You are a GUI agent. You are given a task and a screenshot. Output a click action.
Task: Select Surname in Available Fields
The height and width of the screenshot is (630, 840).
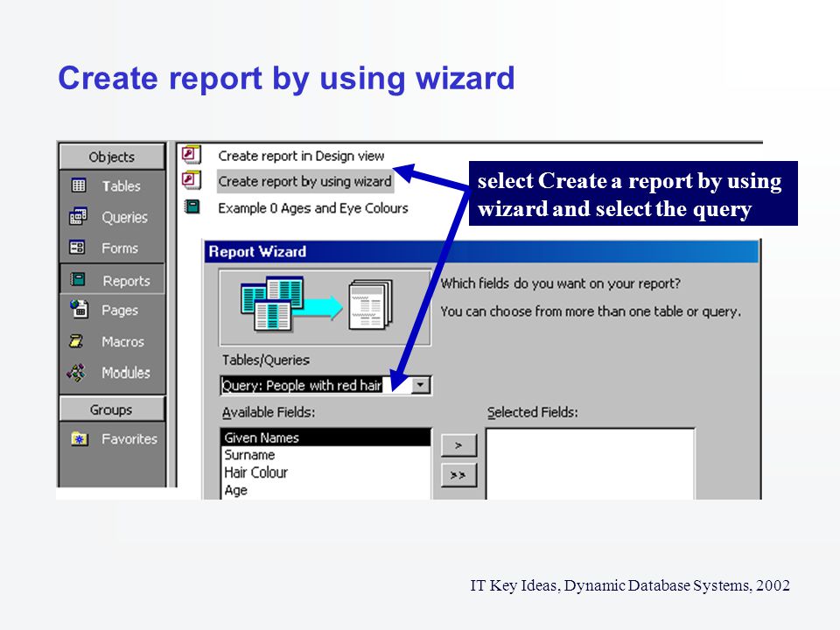tap(325, 455)
